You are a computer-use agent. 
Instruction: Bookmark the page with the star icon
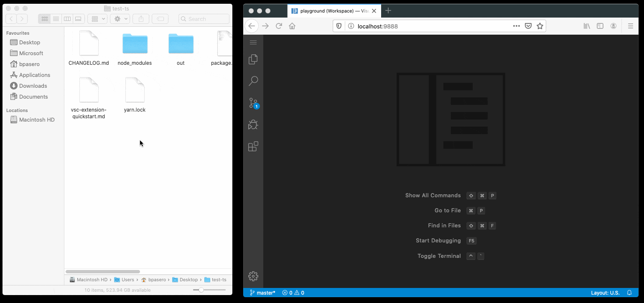(540, 25)
